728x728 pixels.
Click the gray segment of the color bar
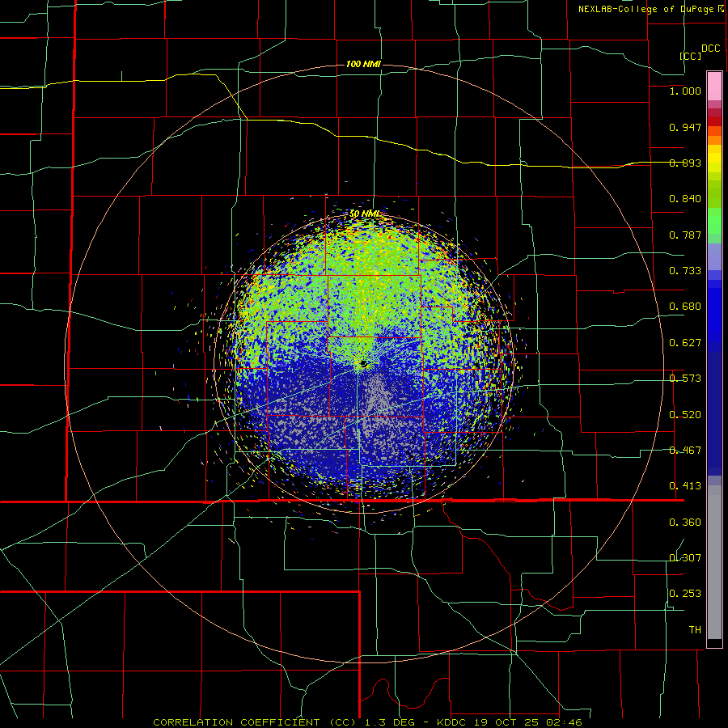[714, 562]
